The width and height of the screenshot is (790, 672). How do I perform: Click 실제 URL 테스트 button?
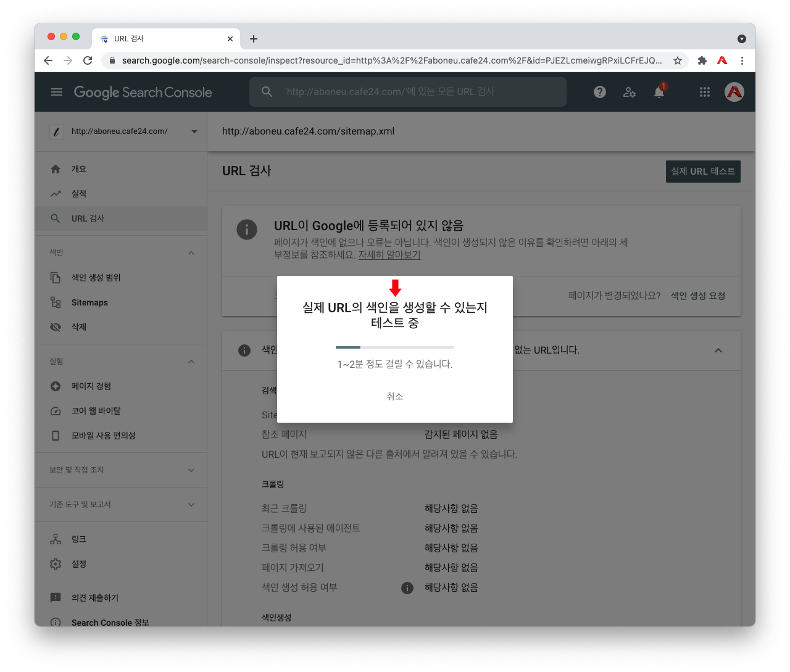[x=703, y=172]
